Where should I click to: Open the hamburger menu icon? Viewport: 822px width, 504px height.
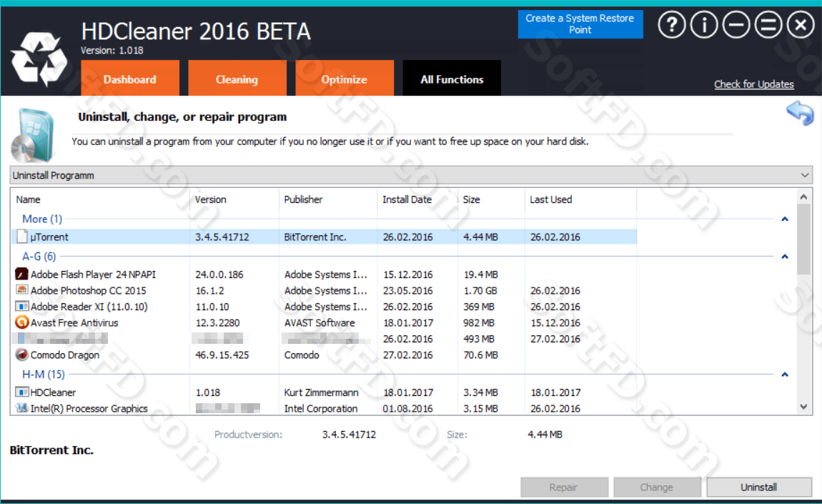[x=768, y=24]
